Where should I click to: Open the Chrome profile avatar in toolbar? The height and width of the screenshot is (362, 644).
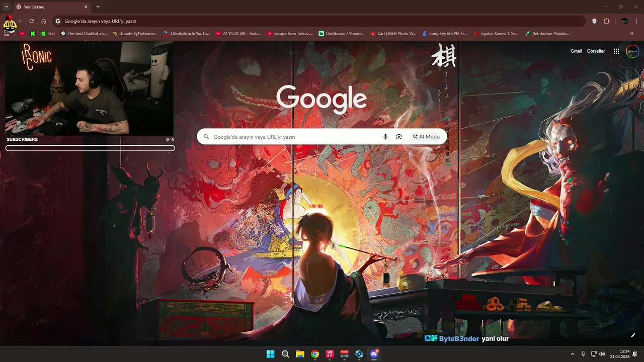coord(624,21)
